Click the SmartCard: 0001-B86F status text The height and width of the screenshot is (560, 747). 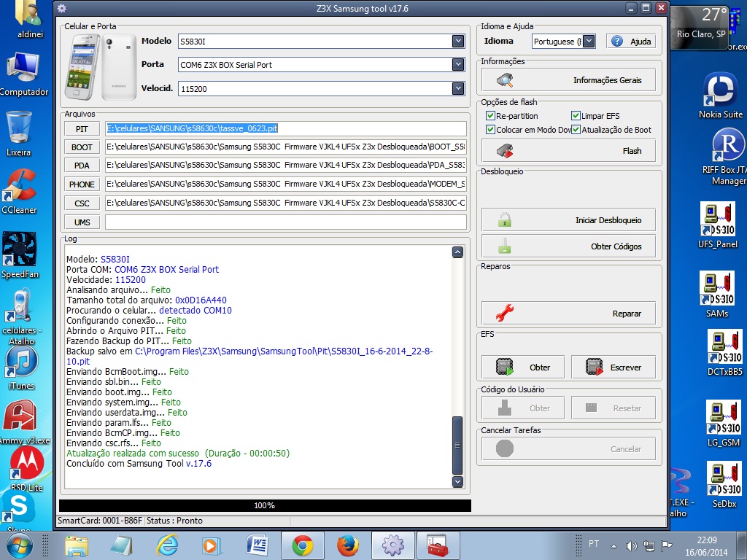point(99,521)
